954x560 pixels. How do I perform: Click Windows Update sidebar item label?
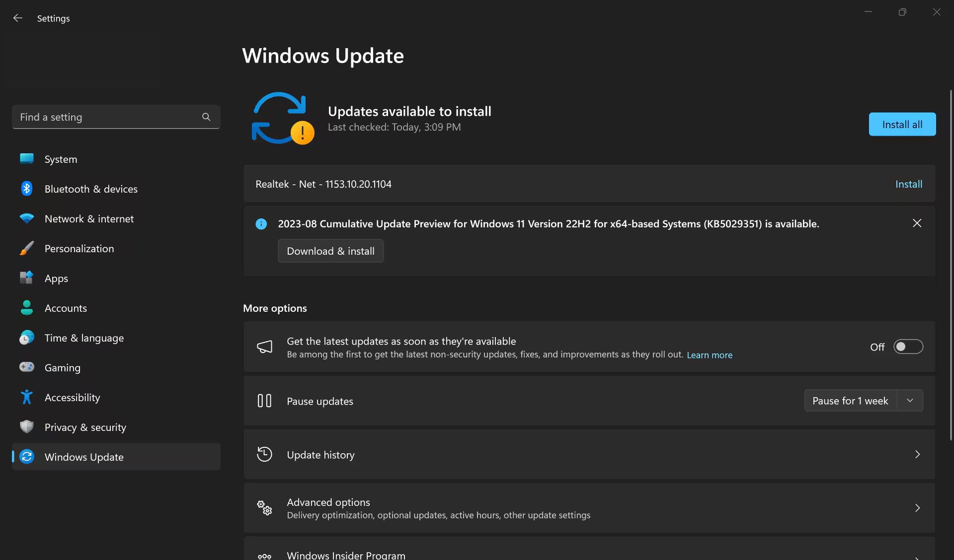[84, 457]
